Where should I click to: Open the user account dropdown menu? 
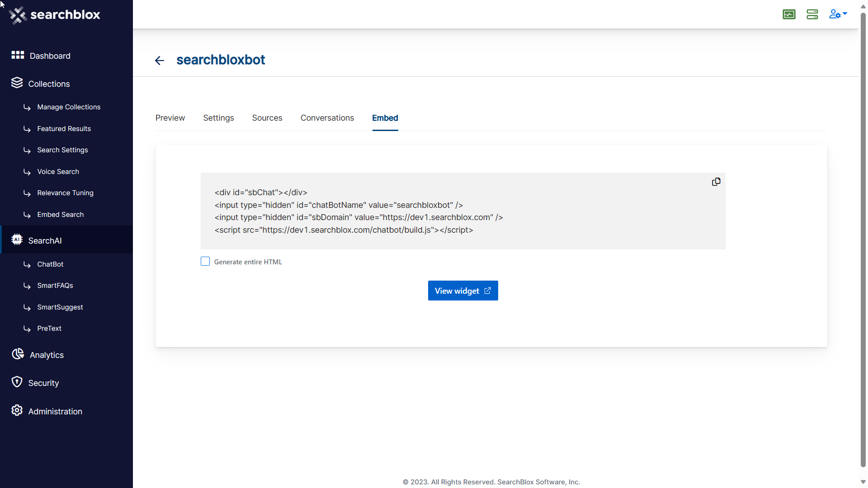(838, 14)
